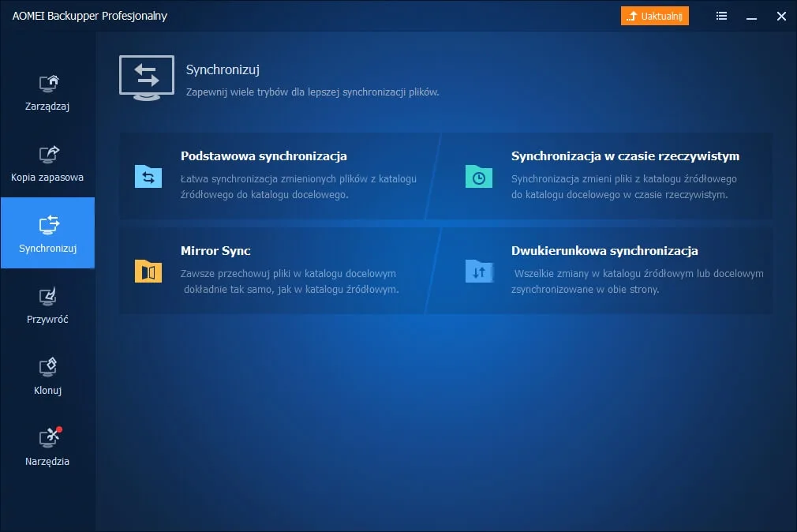
Task: Select the Synchronizuj tab label in sidebar
Action: (48, 249)
